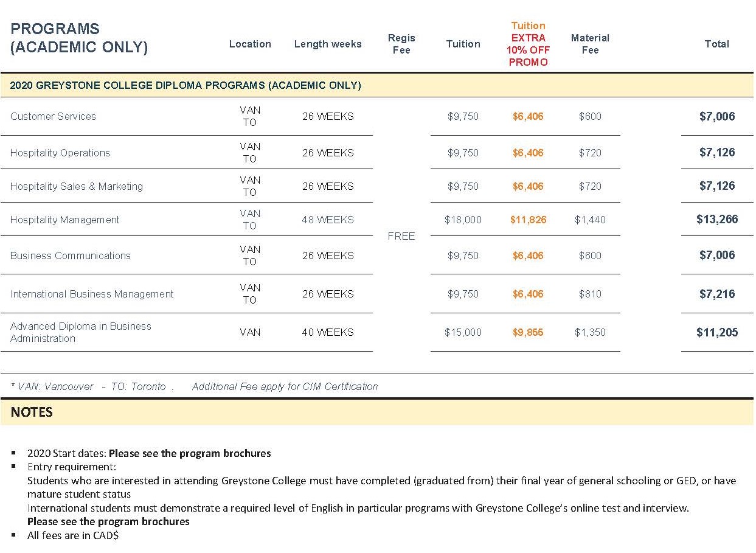This screenshot has width=756, height=553.
Task: Select "VAN TO" location for Business Communications
Action: coord(250,256)
